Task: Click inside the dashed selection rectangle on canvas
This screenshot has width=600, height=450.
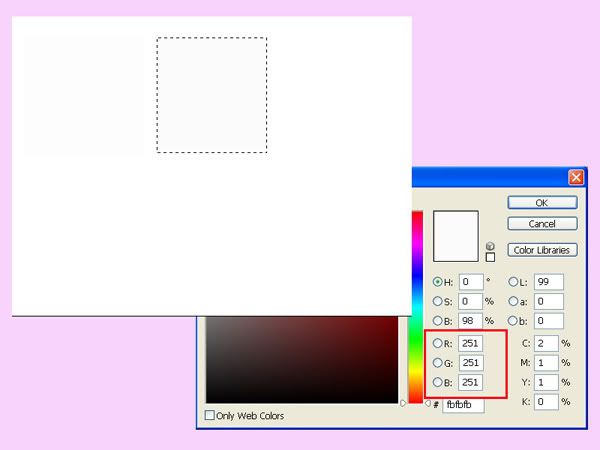Action: coord(211,95)
